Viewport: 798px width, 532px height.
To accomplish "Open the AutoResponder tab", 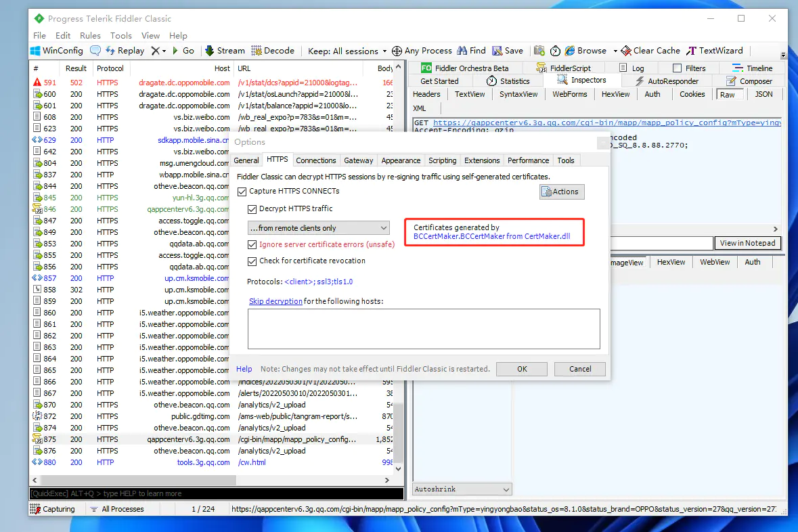I will tap(667, 81).
